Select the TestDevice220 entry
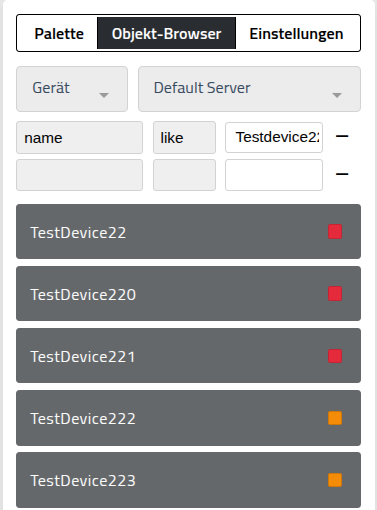The image size is (377, 510). tap(188, 294)
